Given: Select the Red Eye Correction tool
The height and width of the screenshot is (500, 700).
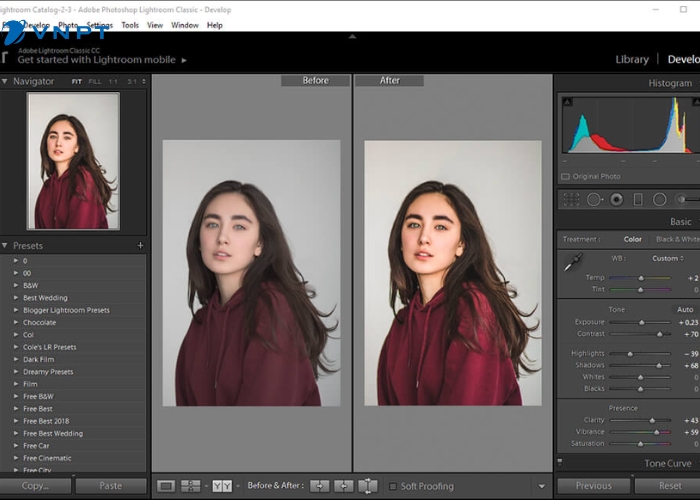Looking at the screenshot, I should (x=617, y=199).
